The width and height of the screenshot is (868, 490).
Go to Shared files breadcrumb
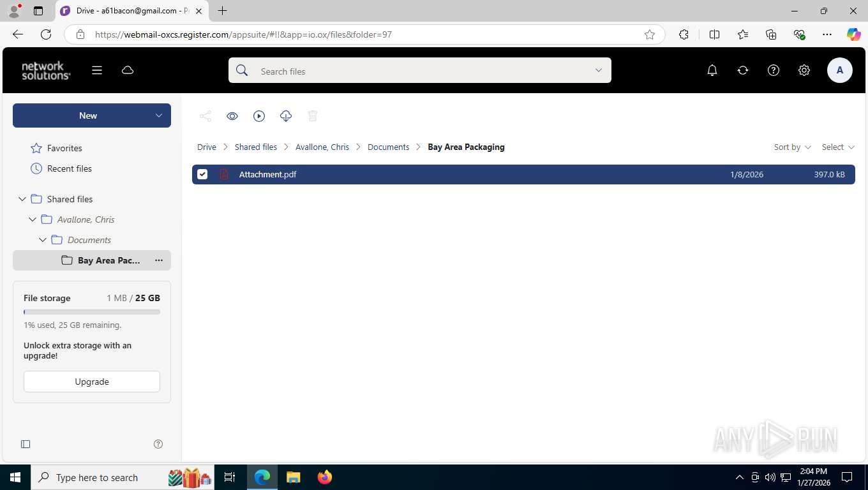pyautogui.click(x=256, y=147)
